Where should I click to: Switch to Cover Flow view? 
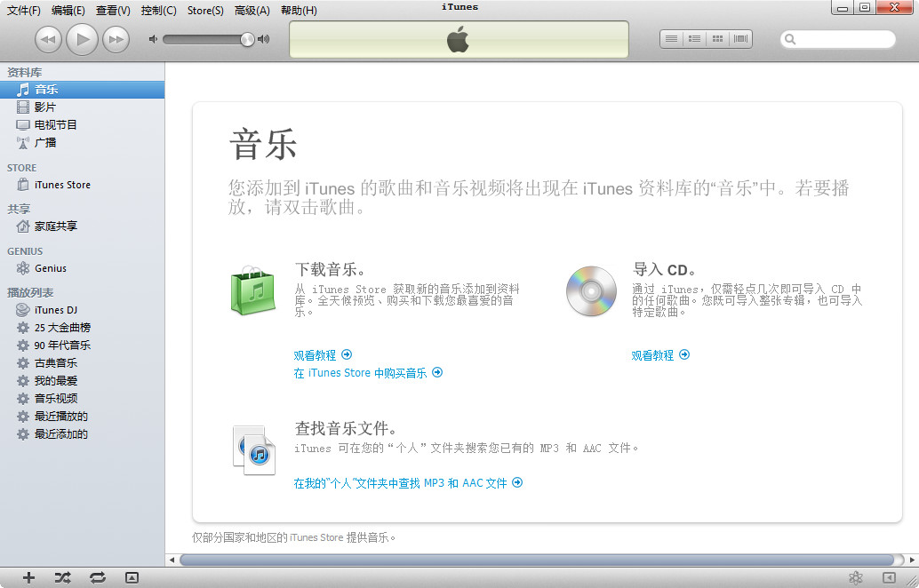[x=741, y=39]
